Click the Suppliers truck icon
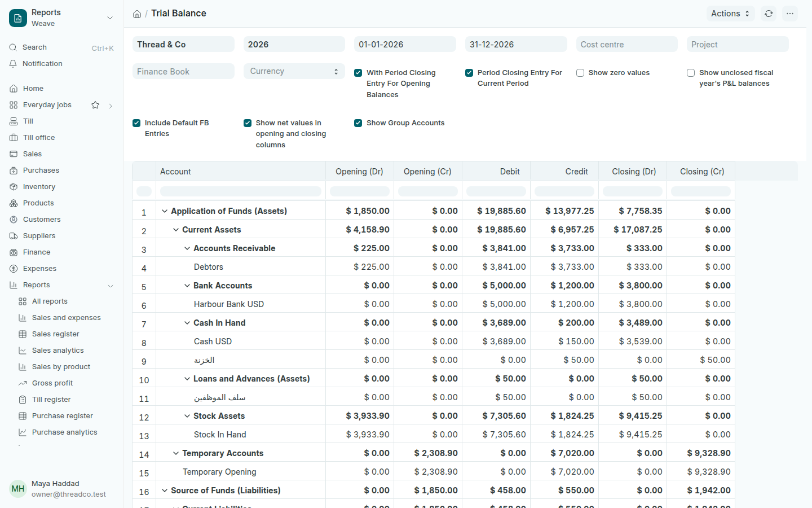 point(14,236)
